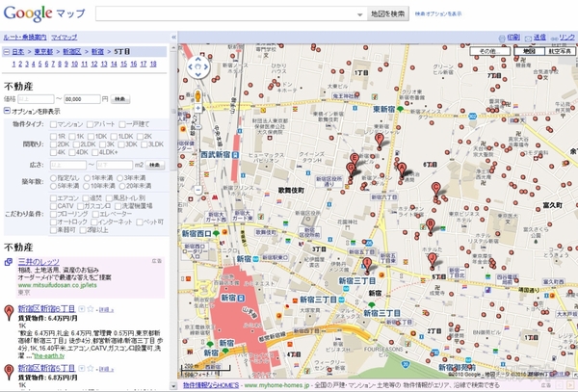Check the マンション property type box

[x=53, y=124]
